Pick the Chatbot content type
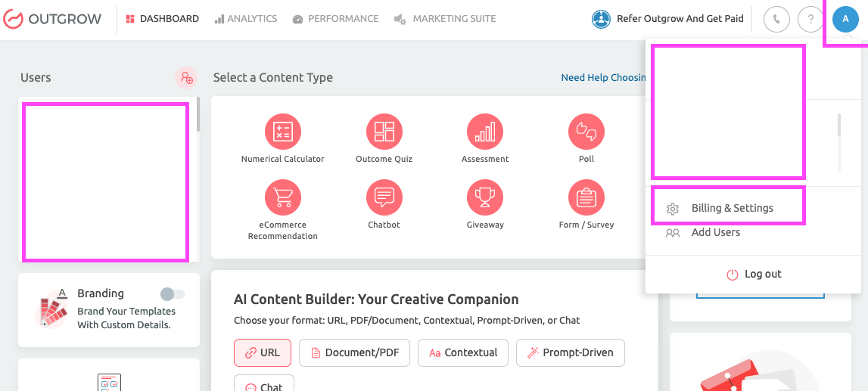This screenshot has width=868, height=391. point(384,197)
